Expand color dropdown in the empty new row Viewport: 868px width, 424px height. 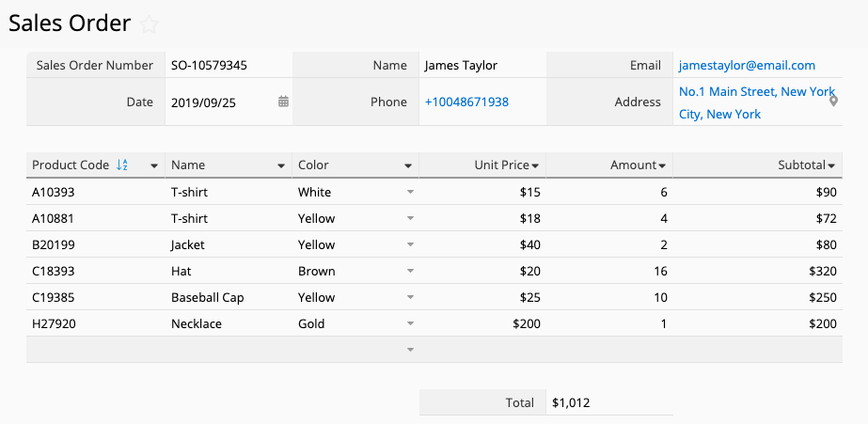[x=409, y=350]
